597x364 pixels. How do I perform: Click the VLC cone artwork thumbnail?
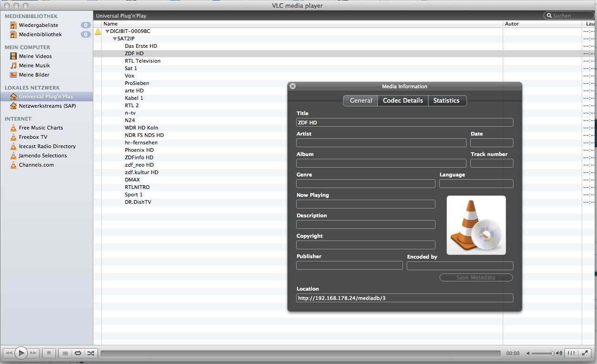[476, 225]
